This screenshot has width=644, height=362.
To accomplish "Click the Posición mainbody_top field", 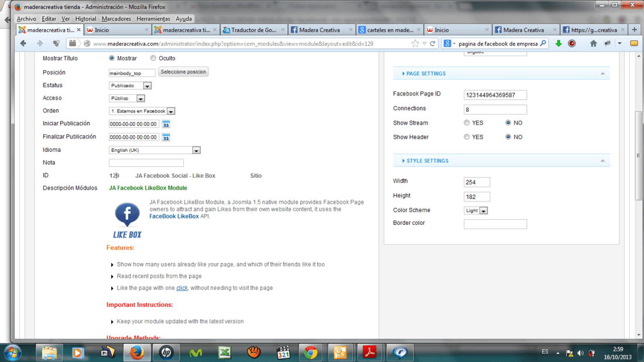I will [132, 73].
